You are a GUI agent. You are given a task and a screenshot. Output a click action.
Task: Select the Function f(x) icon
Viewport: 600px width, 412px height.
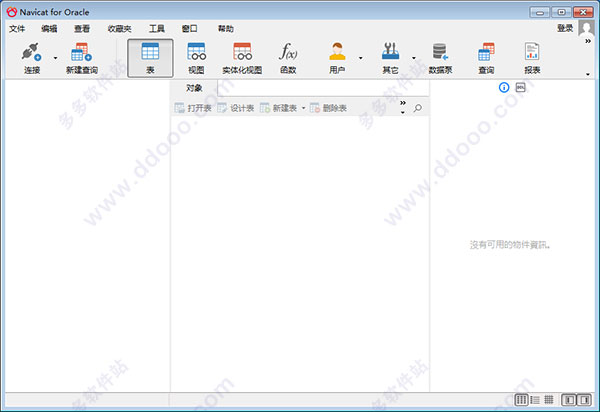[x=288, y=58]
